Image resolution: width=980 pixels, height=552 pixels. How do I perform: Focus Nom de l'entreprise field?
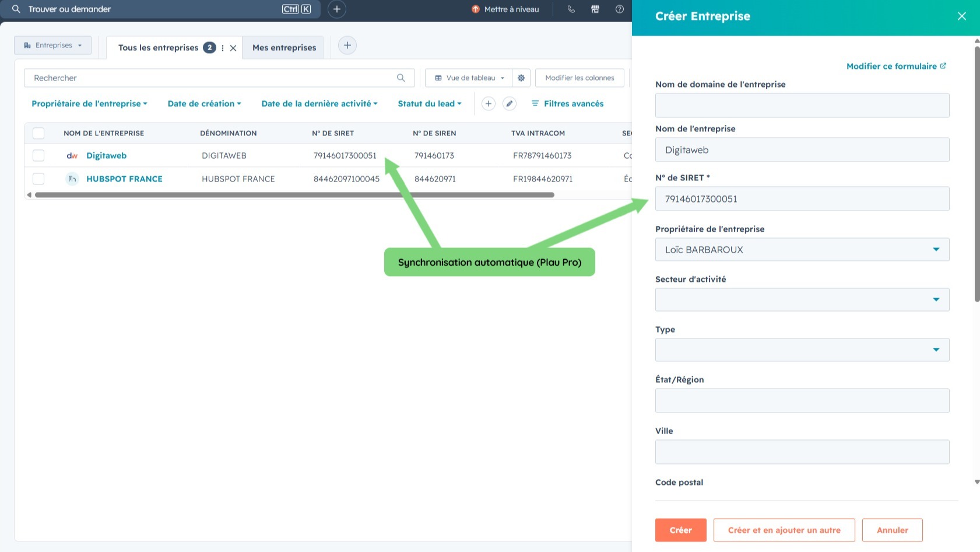pos(802,150)
